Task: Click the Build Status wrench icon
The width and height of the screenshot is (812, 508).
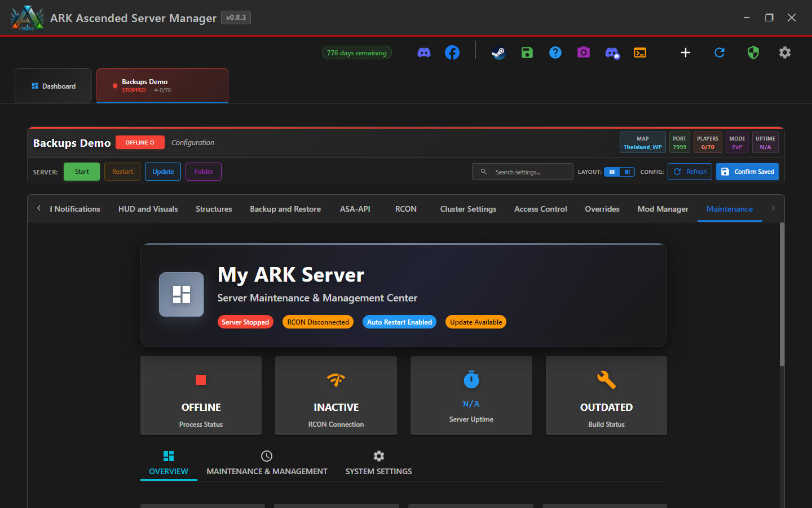Action: 607,380
